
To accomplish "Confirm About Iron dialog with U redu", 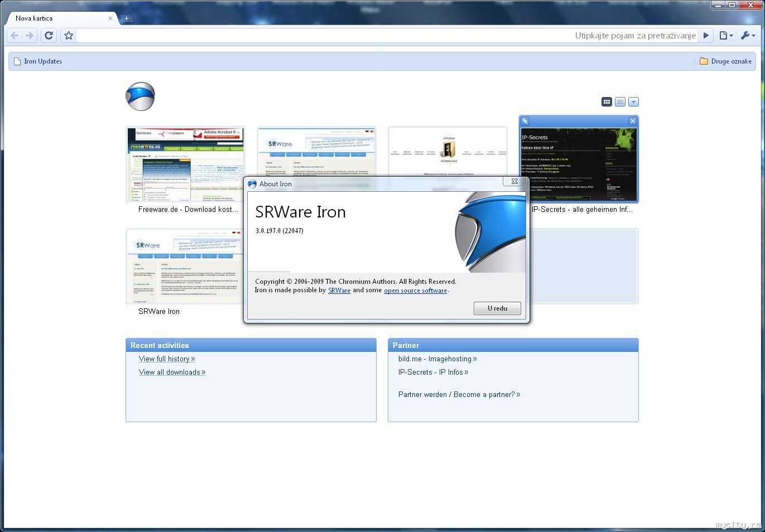I will coord(497,308).
